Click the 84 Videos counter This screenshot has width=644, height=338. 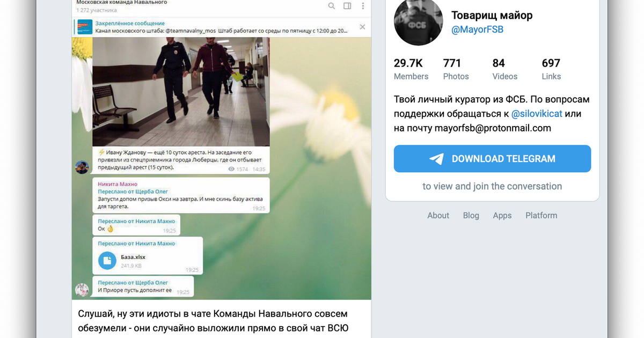[x=505, y=69]
